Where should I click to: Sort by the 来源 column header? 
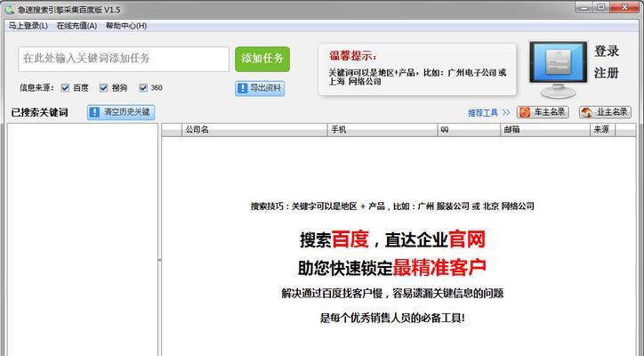click(x=602, y=130)
